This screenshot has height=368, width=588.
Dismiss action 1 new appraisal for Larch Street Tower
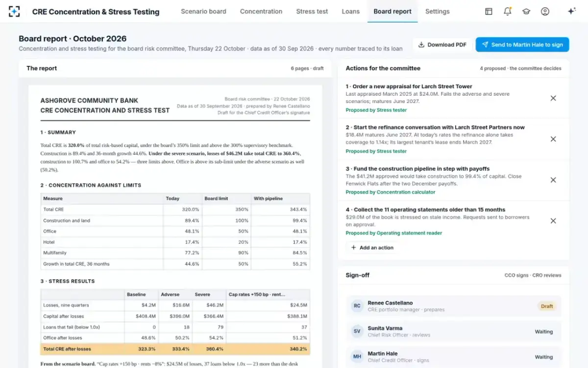[553, 98]
